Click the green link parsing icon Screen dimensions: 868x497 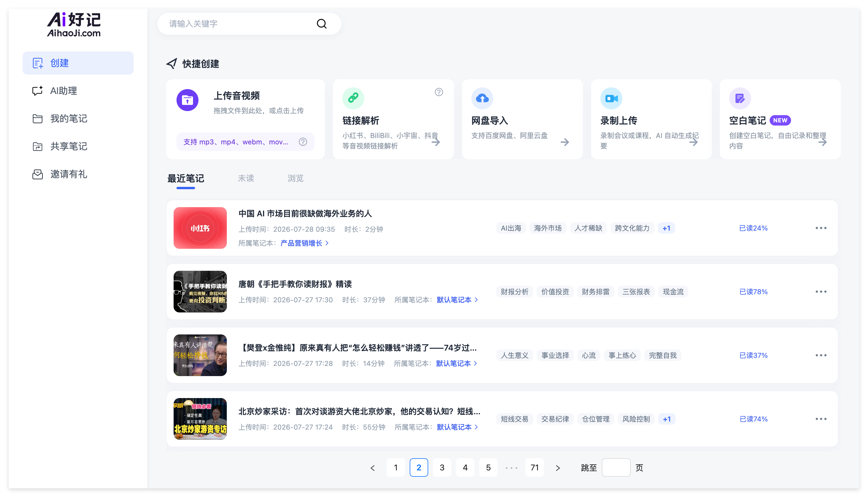[x=353, y=98]
